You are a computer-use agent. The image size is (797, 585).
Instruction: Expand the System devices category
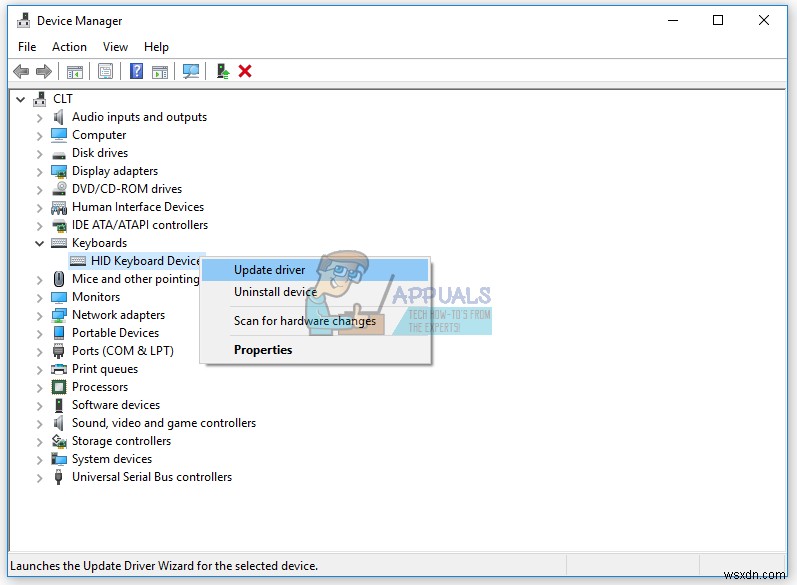(x=39, y=460)
